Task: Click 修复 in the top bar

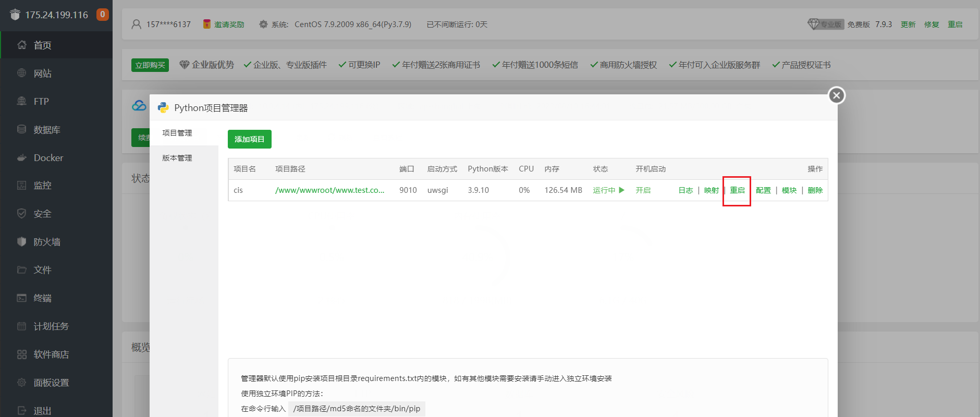Action: click(x=932, y=24)
